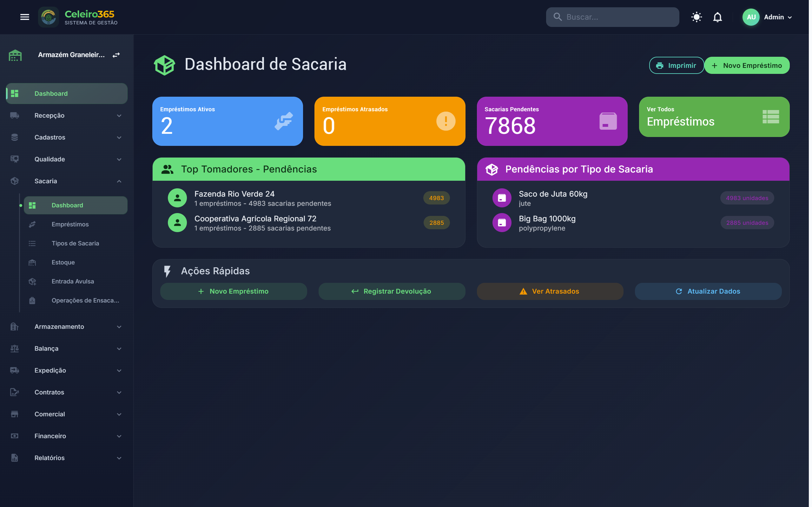Toggle the light/dark theme sun icon
812x507 pixels.
tap(696, 17)
